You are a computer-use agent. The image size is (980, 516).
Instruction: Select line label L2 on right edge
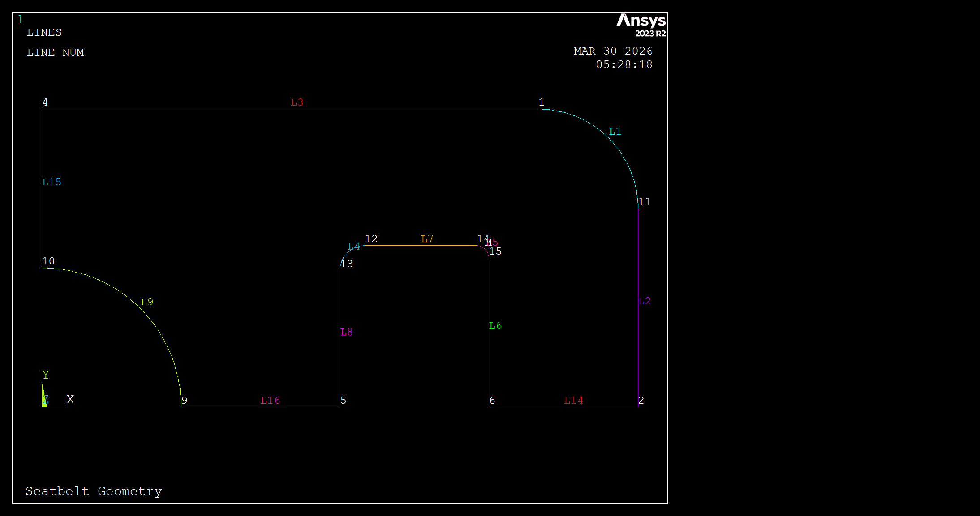(x=644, y=301)
